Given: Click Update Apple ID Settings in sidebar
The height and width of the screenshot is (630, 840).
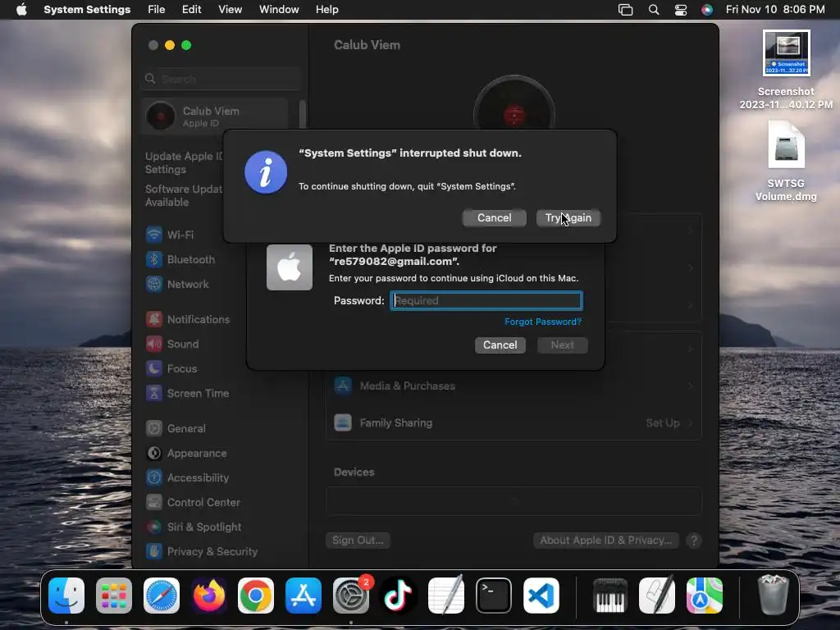Looking at the screenshot, I should pyautogui.click(x=185, y=163).
